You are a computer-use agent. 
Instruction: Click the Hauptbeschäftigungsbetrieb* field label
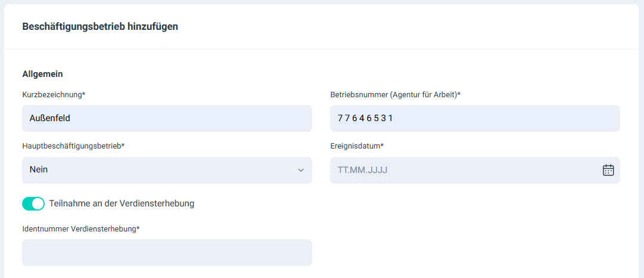[x=73, y=146]
